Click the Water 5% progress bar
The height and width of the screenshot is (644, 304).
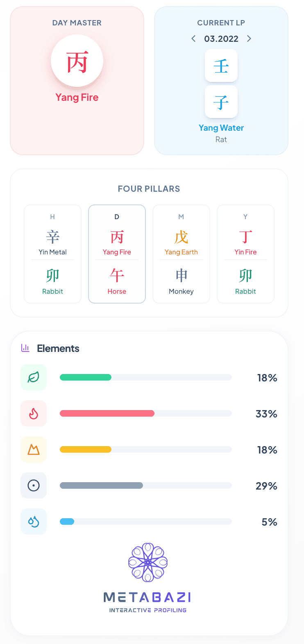(145, 522)
